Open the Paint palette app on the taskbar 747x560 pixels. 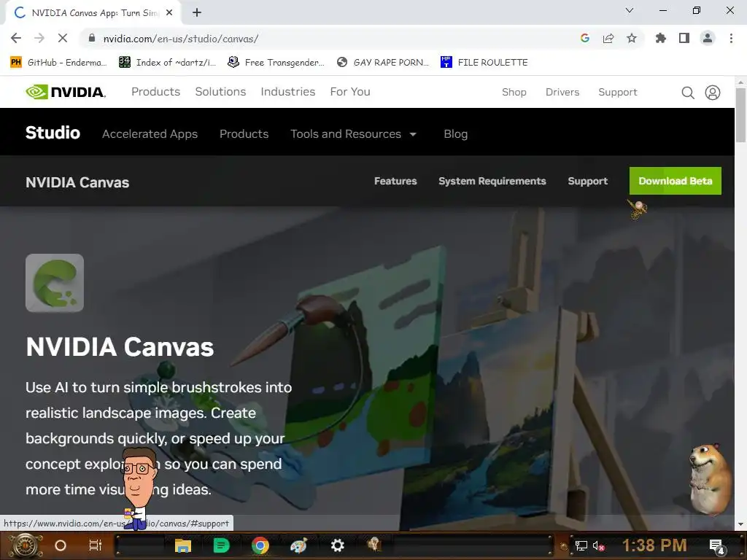[x=298, y=545]
